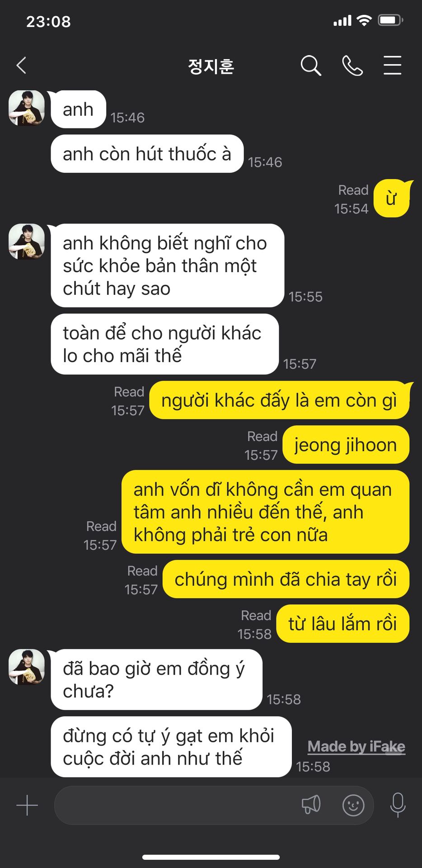The height and width of the screenshot is (868, 422).
Task: Tap the back arrow icon
Action: coord(21,66)
